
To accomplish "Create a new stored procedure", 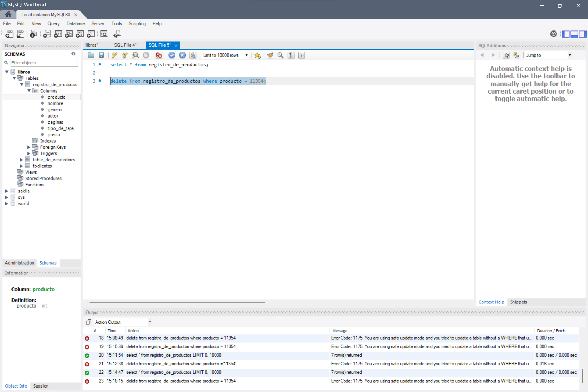I will point(80,34).
